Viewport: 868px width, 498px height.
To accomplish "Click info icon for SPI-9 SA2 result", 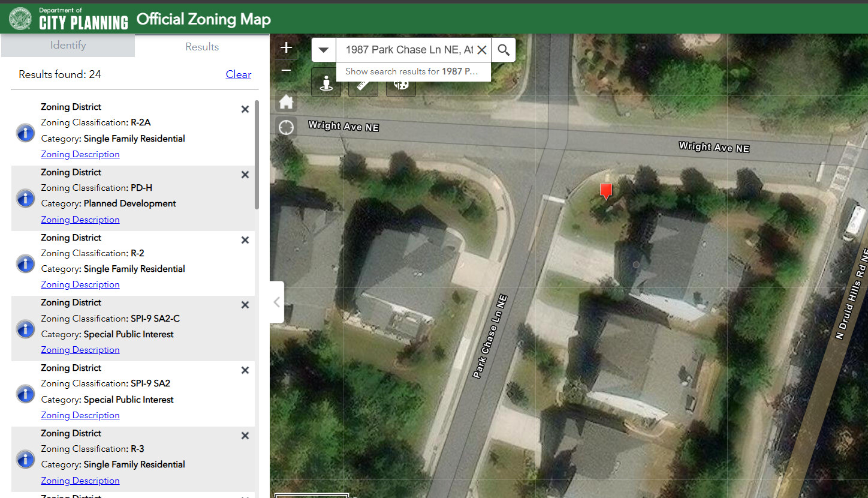I will click(x=25, y=394).
